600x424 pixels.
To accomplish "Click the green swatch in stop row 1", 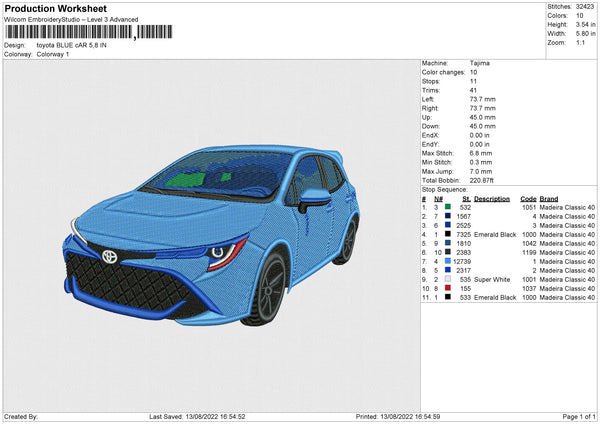I will click(x=448, y=207).
